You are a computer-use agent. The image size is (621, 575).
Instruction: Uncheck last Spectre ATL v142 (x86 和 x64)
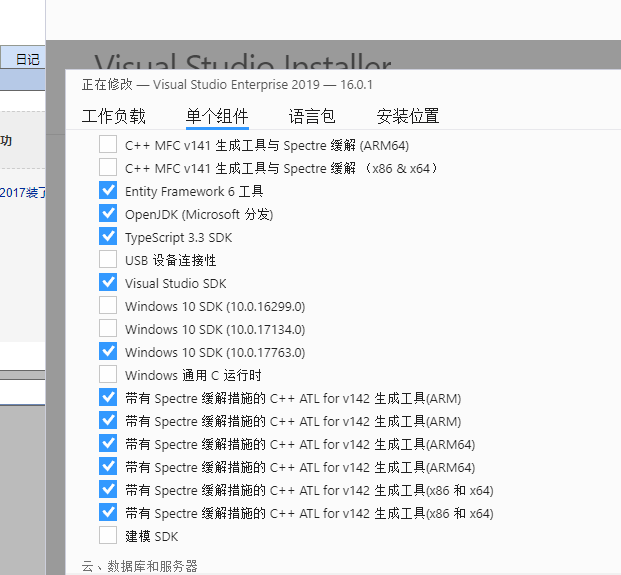pos(108,512)
